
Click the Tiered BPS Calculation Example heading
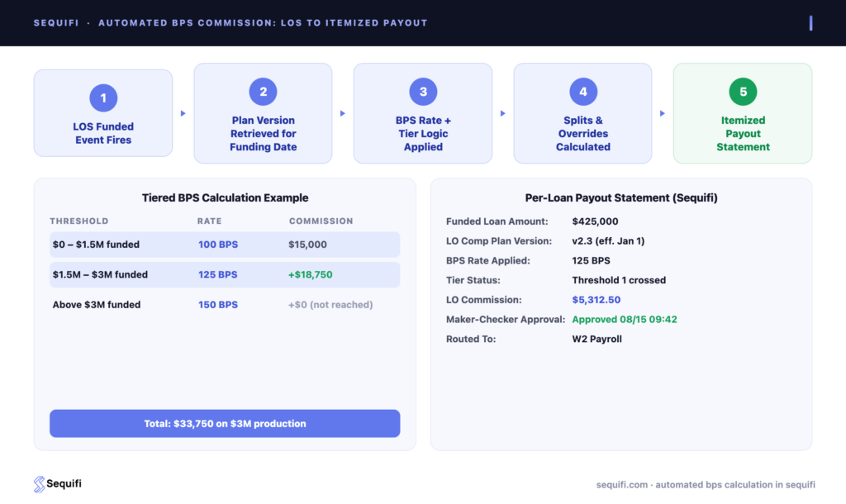(225, 197)
